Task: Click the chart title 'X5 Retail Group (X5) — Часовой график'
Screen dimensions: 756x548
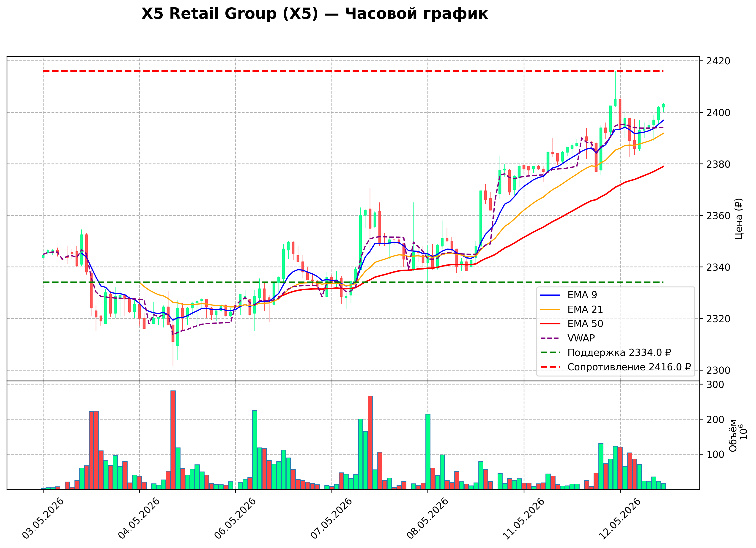Action: click(314, 14)
